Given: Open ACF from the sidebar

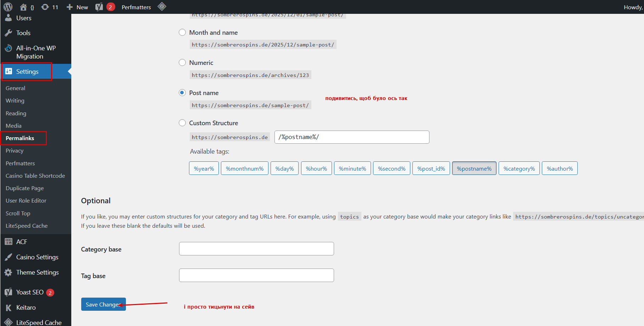Looking at the screenshot, I should (21, 242).
